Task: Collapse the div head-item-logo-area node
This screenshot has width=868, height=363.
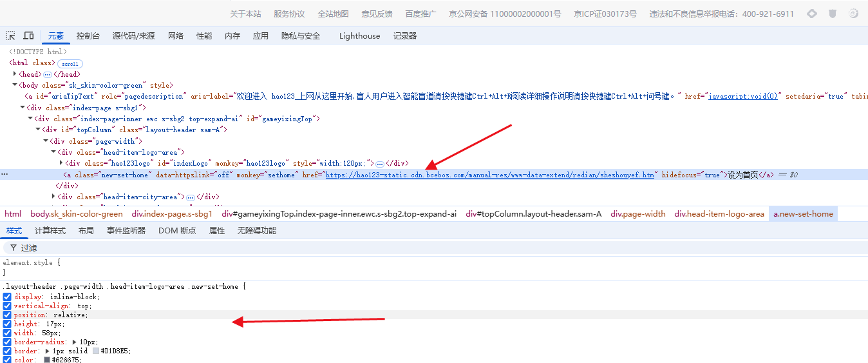Action: (53, 152)
